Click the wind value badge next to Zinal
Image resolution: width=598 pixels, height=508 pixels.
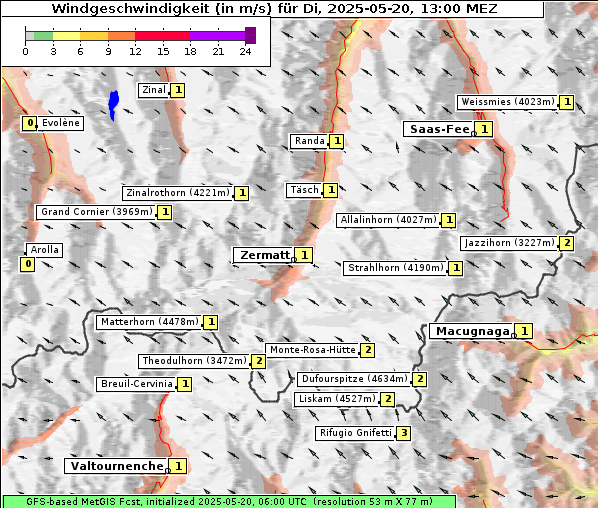[x=178, y=90]
